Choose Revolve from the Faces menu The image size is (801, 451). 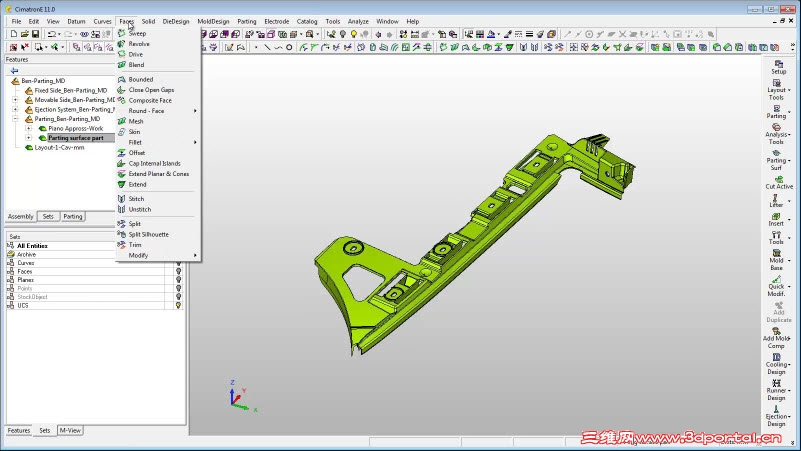coord(139,44)
